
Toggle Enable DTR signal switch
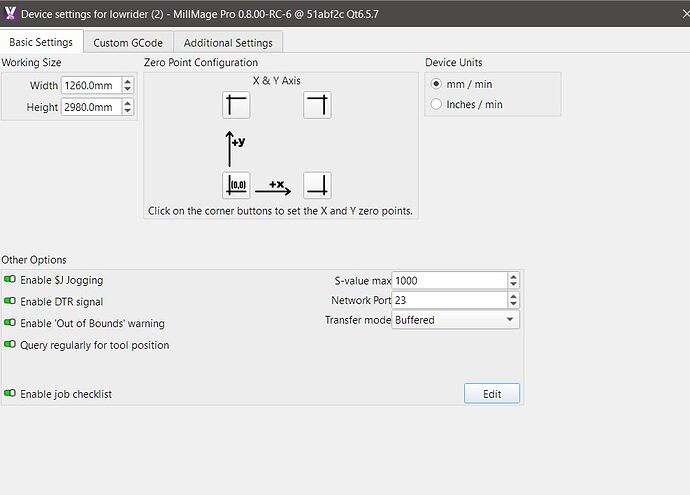coord(10,302)
